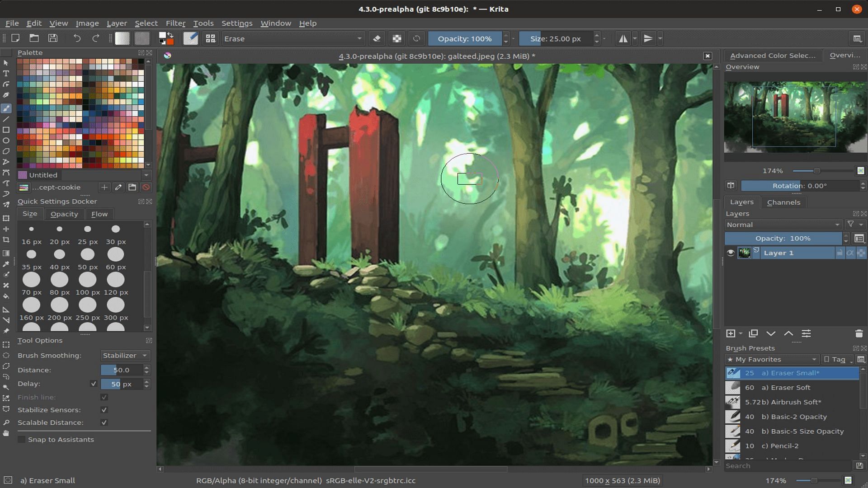Toggle the Delay checkbox in Tool Options
The height and width of the screenshot is (488, 868).
click(93, 383)
